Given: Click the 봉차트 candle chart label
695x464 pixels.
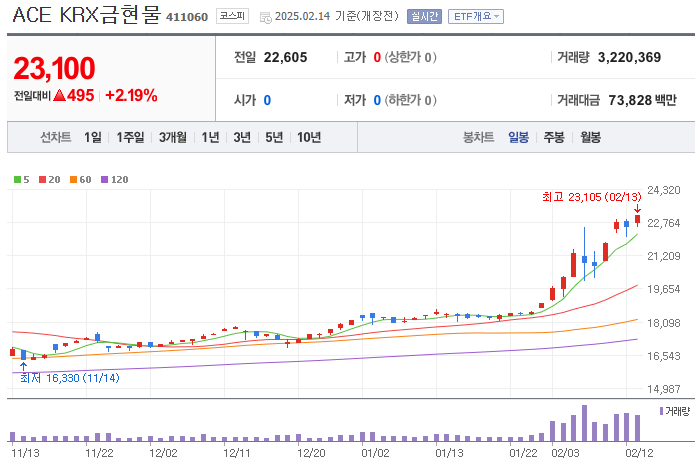Looking at the screenshot, I should (478, 137).
